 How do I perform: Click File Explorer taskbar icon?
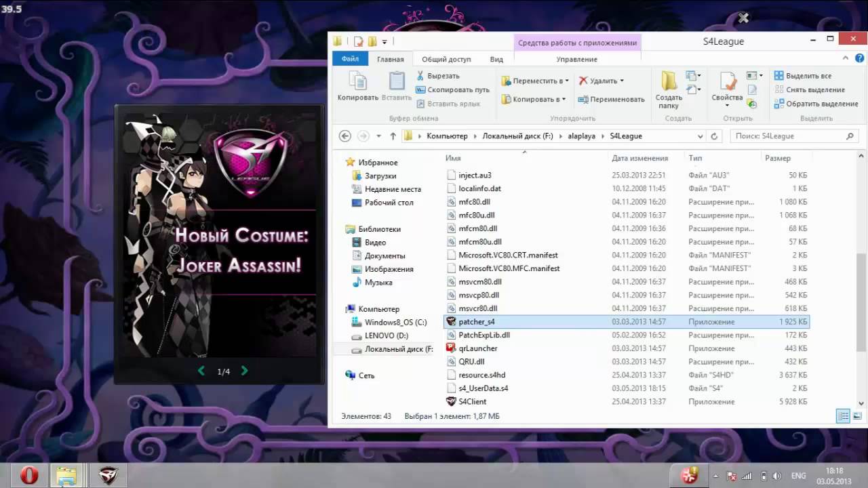[66, 475]
